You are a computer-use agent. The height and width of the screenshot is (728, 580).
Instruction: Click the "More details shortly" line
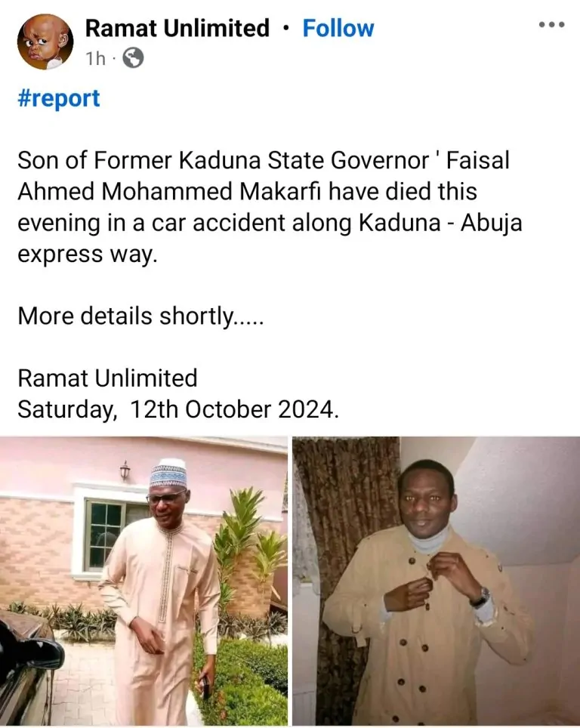pyautogui.click(x=140, y=316)
